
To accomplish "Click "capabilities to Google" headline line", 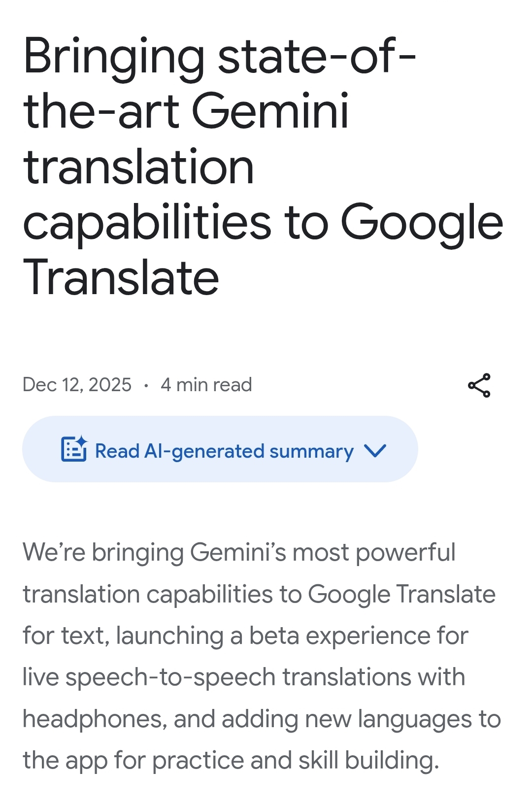I will click(x=263, y=223).
